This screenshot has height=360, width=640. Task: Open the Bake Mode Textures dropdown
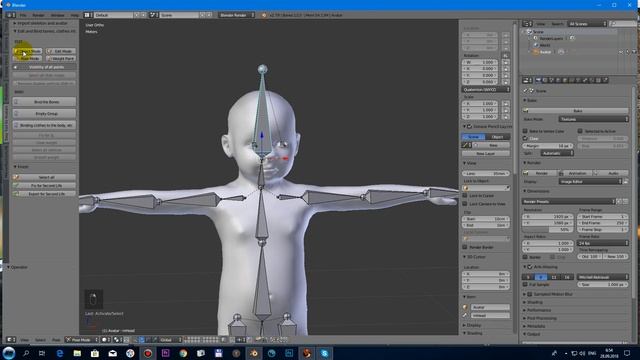tap(593, 119)
